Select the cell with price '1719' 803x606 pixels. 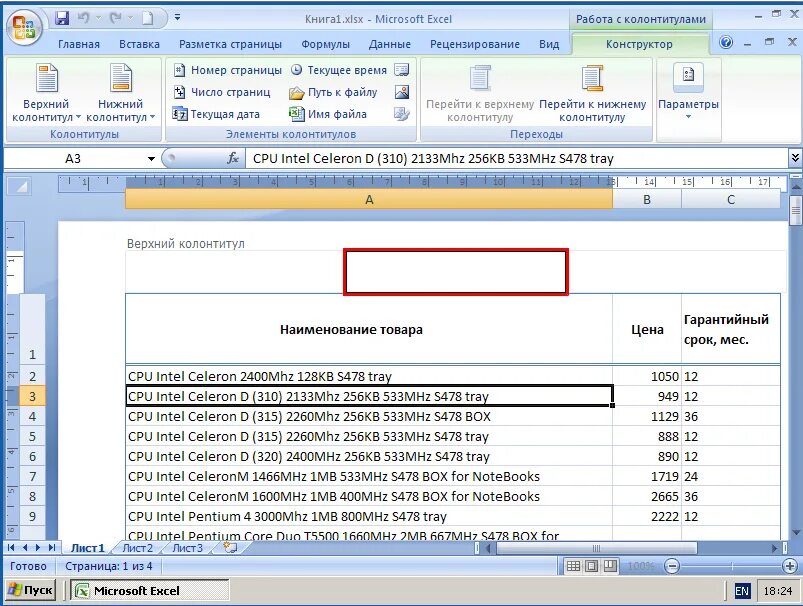click(x=647, y=476)
